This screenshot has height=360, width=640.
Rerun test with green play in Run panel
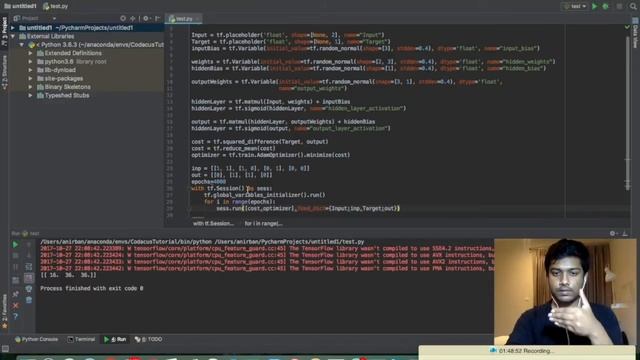[16, 244]
